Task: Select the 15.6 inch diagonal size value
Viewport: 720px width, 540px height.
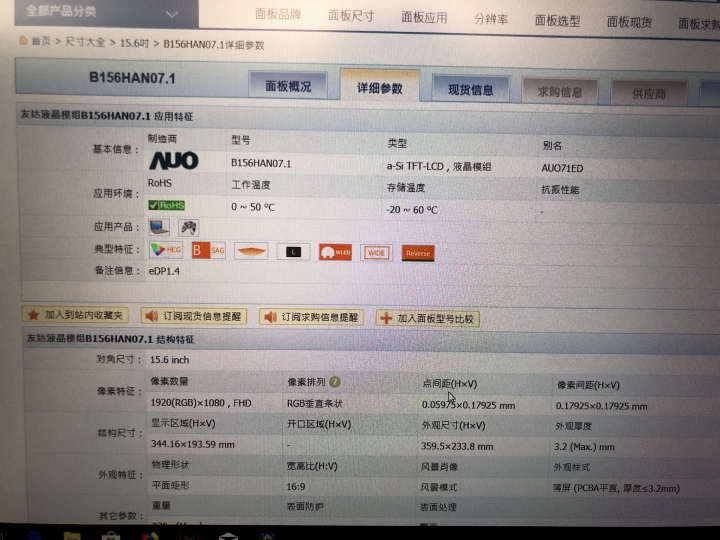Action: pyautogui.click(x=169, y=360)
